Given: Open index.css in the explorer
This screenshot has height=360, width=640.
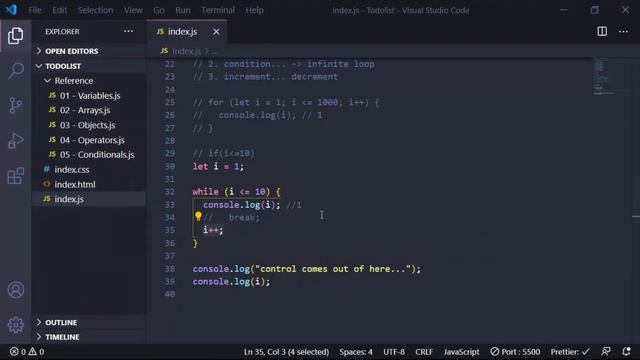Looking at the screenshot, I should click(x=72, y=169).
